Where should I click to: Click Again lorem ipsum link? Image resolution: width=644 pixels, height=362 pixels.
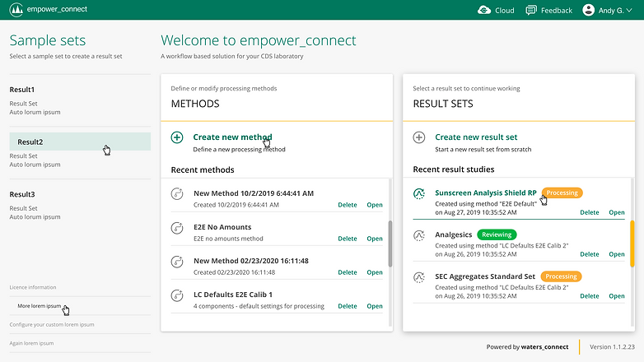31,343
